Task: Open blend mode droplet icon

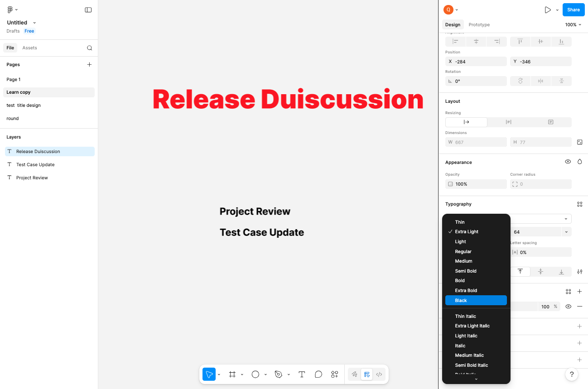Action: pyautogui.click(x=579, y=162)
